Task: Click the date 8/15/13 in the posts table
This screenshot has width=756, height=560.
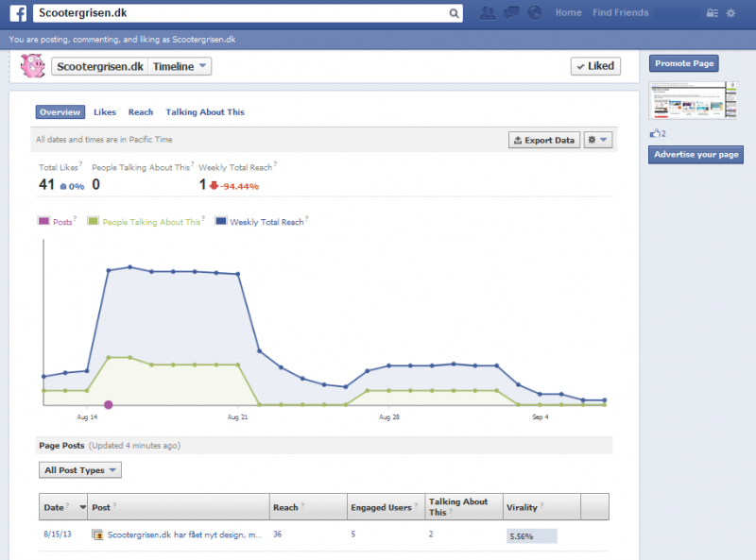Action: [x=58, y=534]
